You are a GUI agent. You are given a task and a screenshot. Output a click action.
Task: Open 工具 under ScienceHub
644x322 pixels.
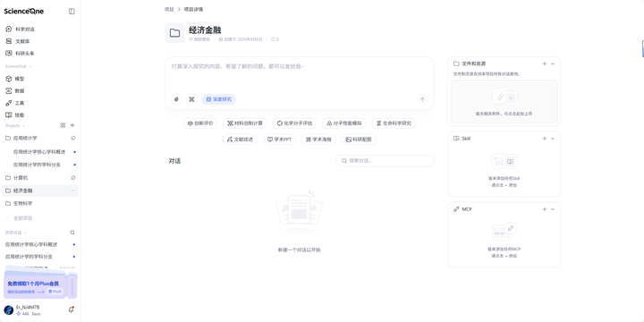(20, 103)
